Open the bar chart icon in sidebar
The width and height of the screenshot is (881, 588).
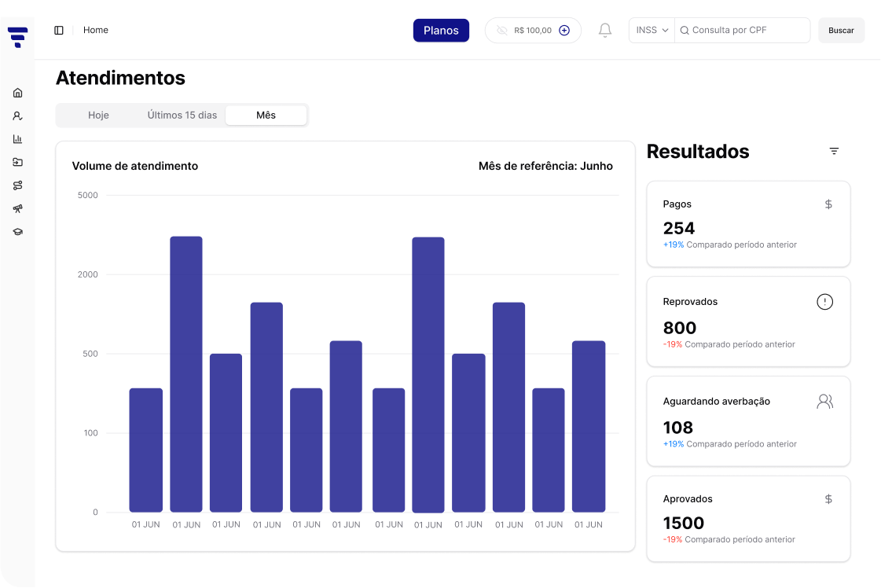17,139
